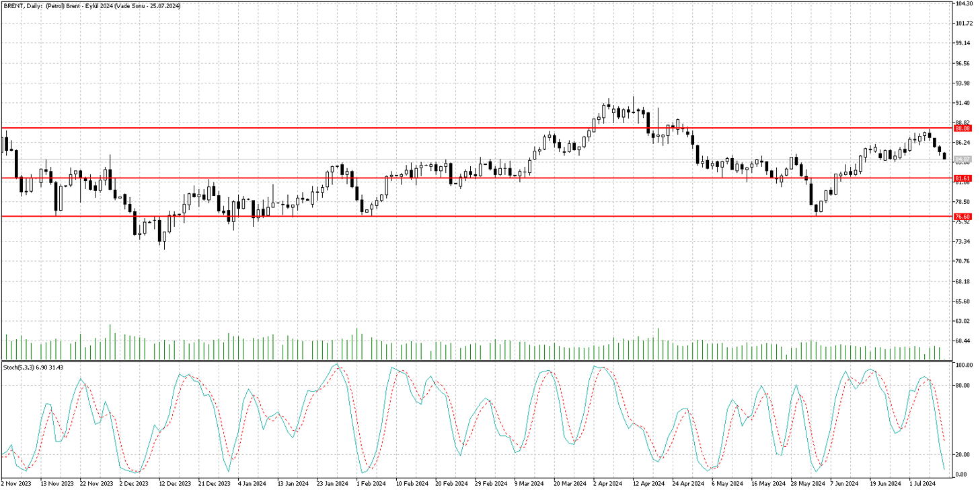Click the 91.40 price axis label
This screenshot has width=980, height=494.
(x=963, y=103)
